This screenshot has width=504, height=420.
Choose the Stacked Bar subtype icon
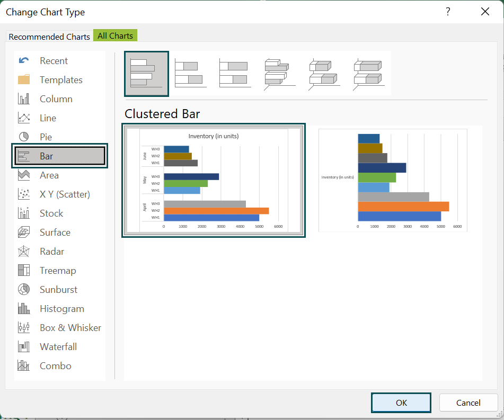coord(191,74)
